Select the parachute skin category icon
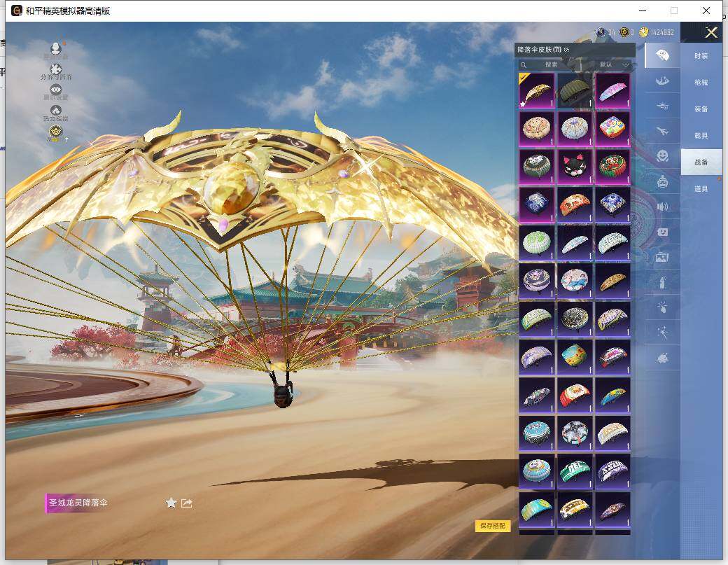This screenshot has width=728, height=565. pyautogui.click(x=662, y=55)
